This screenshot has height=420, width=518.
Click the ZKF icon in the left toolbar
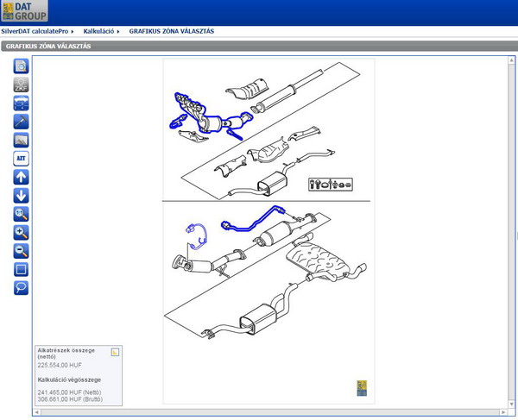tap(22, 85)
